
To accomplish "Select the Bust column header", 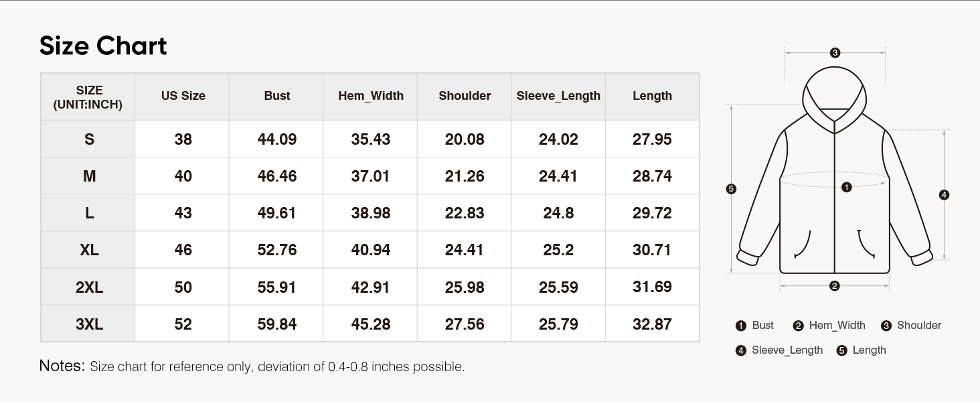I will [x=277, y=96].
